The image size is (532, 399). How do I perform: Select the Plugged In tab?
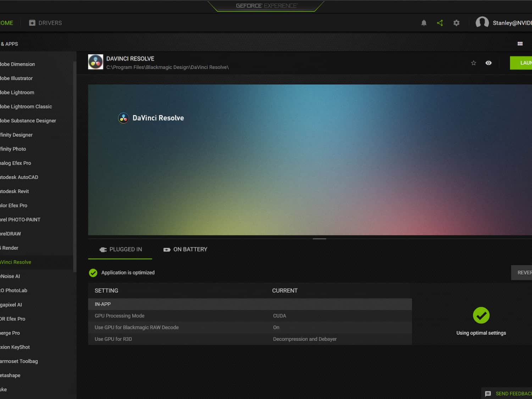120,250
